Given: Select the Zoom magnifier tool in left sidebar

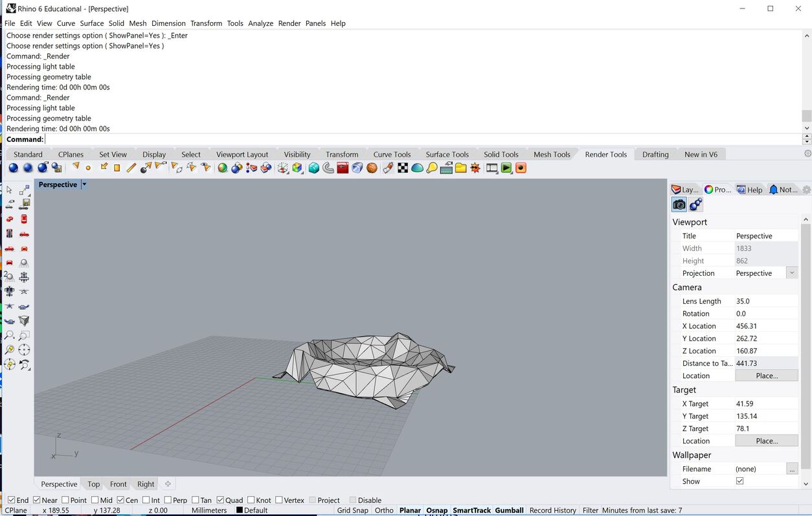Looking at the screenshot, I should [10, 335].
